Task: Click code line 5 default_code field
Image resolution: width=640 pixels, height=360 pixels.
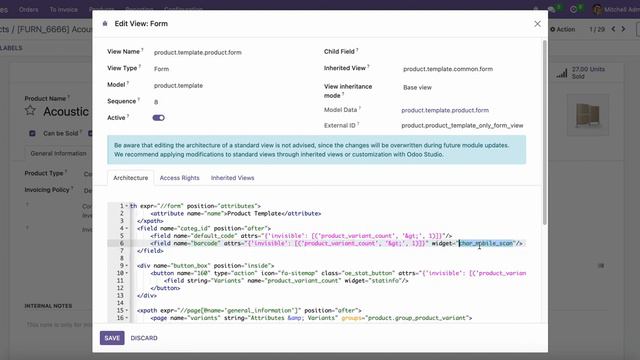Action: [x=301, y=236]
